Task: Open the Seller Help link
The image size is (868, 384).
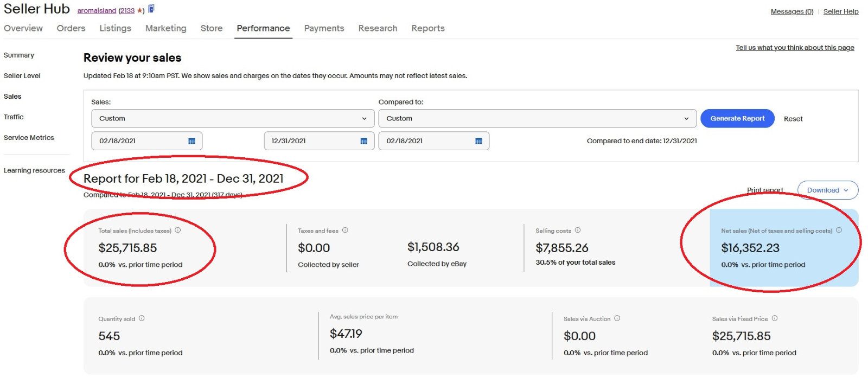Action: point(841,11)
